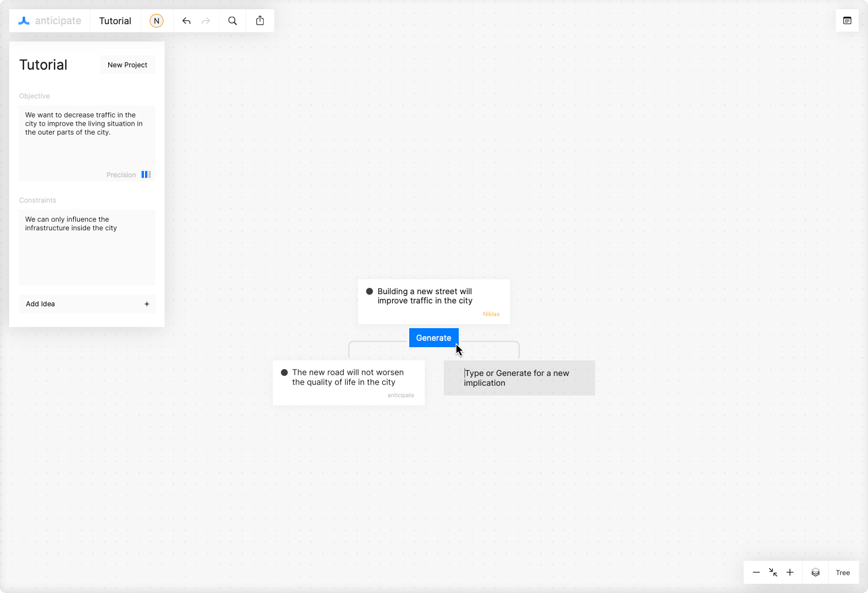
Task: Share or export the project
Action: point(260,21)
